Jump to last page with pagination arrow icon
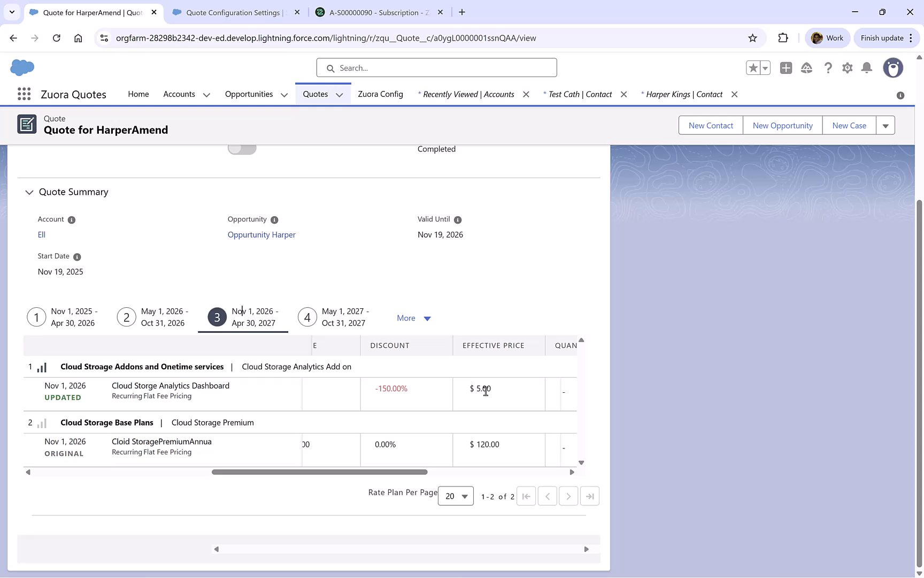 click(x=590, y=496)
